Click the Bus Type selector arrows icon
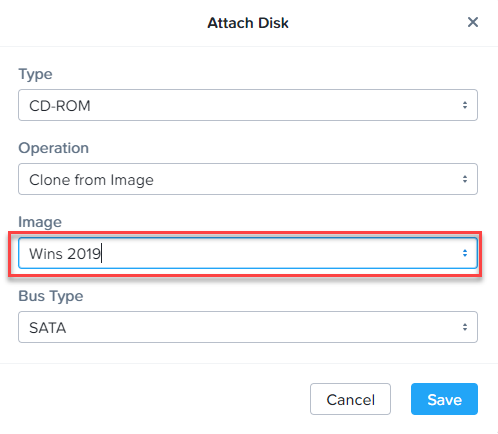The width and height of the screenshot is (498, 434). pos(465,327)
